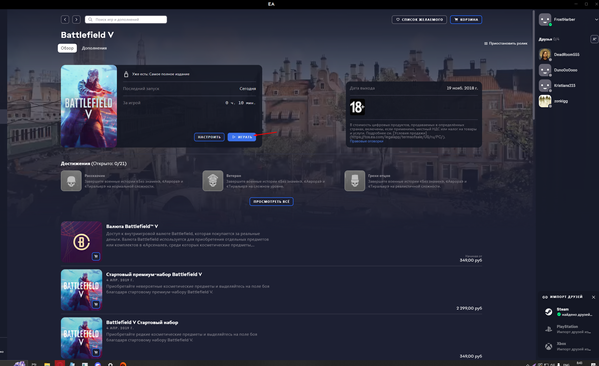
Task: Open friend zonkigg avatar
Action: 545,101
